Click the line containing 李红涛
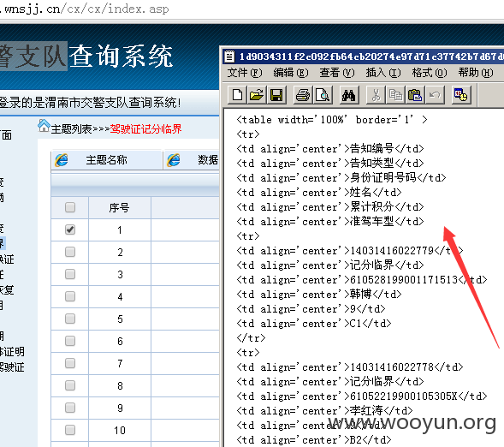Image resolution: width=504 pixels, height=447 pixels. click(324, 410)
